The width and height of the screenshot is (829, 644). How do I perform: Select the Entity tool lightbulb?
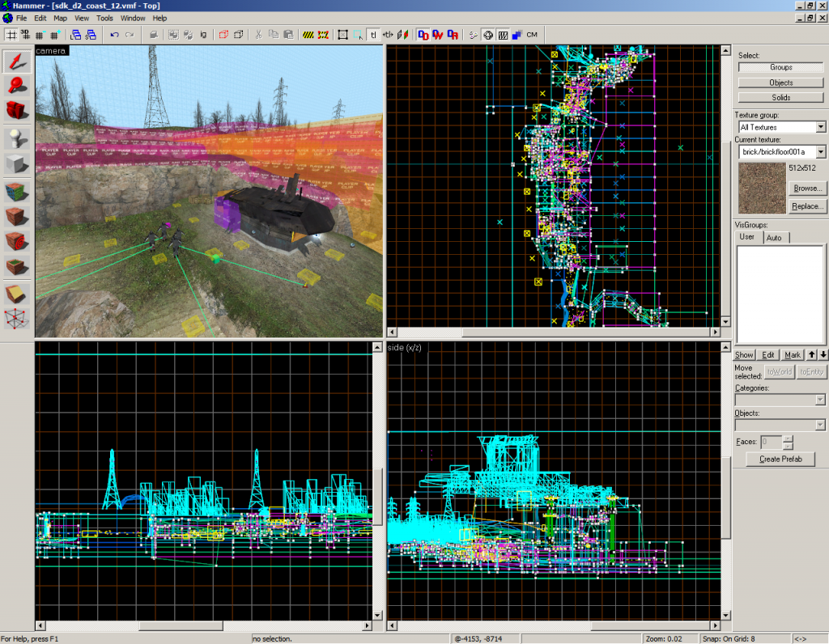pyautogui.click(x=17, y=138)
